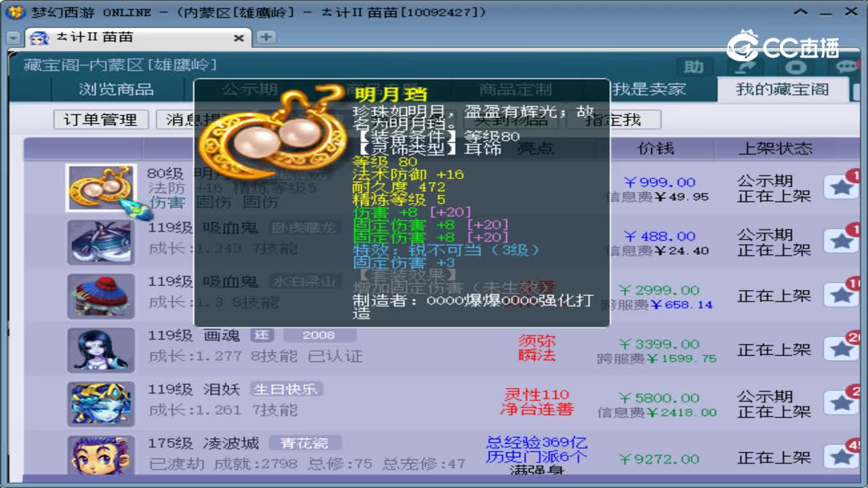Image resolution: width=868 pixels, height=488 pixels.
Task: Click the share arrow icon in the top bar
Action: (x=746, y=68)
